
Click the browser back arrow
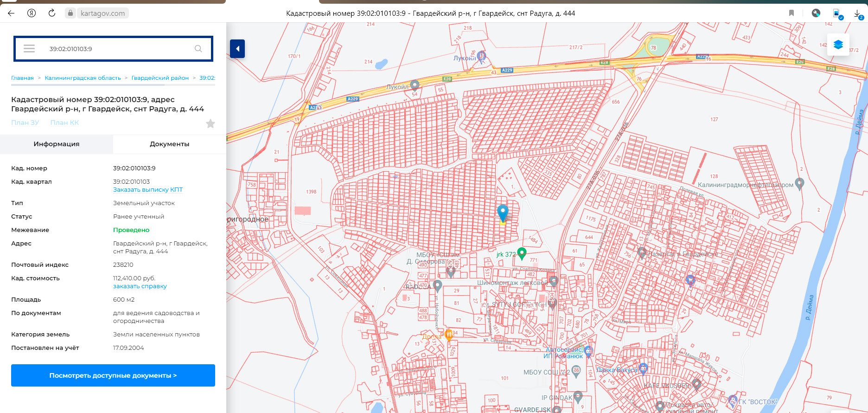(x=11, y=13)
